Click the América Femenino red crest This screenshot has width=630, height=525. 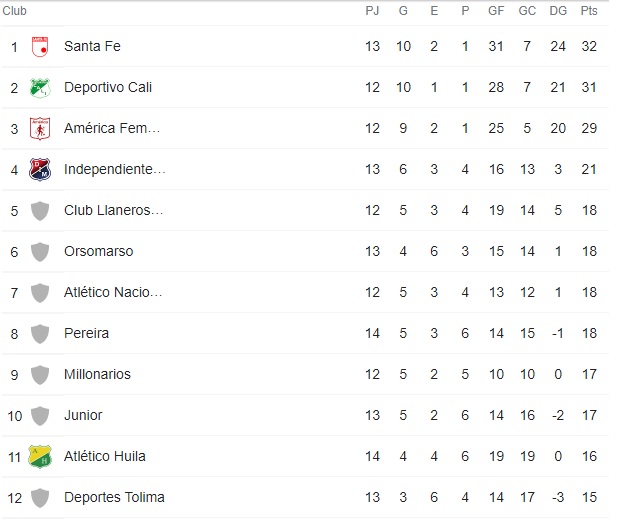(x=40, y=128)
